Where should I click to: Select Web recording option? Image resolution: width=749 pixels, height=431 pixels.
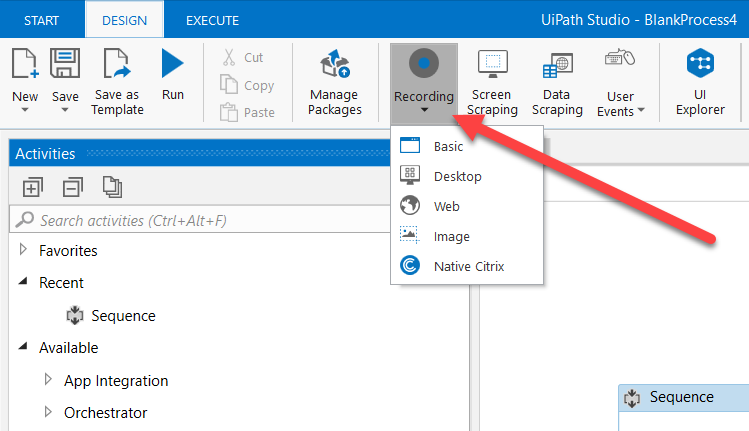[446, 207]
